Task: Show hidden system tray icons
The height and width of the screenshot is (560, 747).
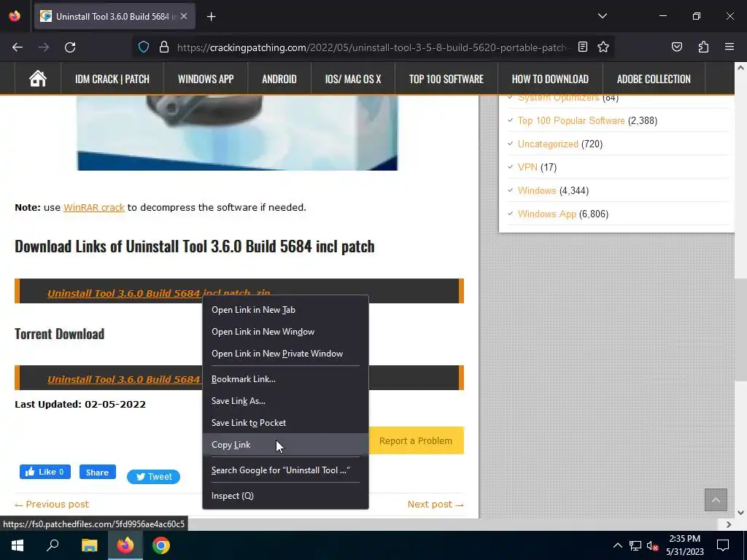Action: (x=617, y=545)
